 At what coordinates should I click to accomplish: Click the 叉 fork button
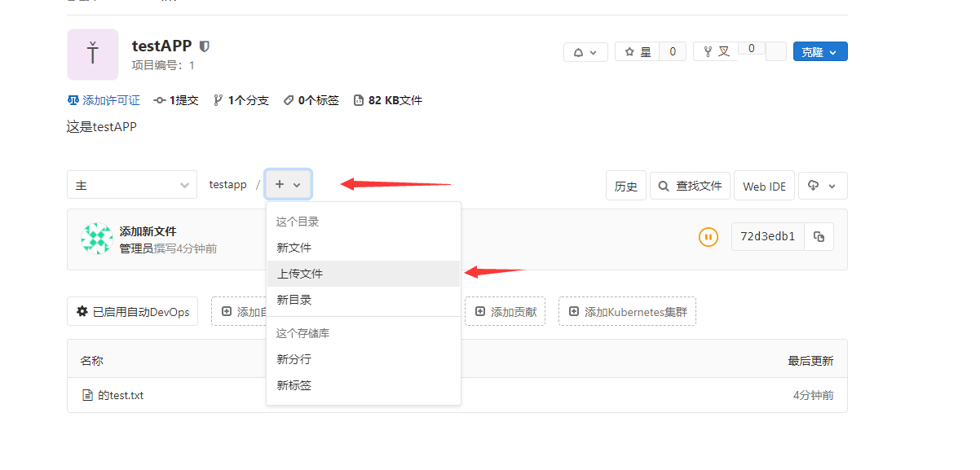tap(716, 52)
